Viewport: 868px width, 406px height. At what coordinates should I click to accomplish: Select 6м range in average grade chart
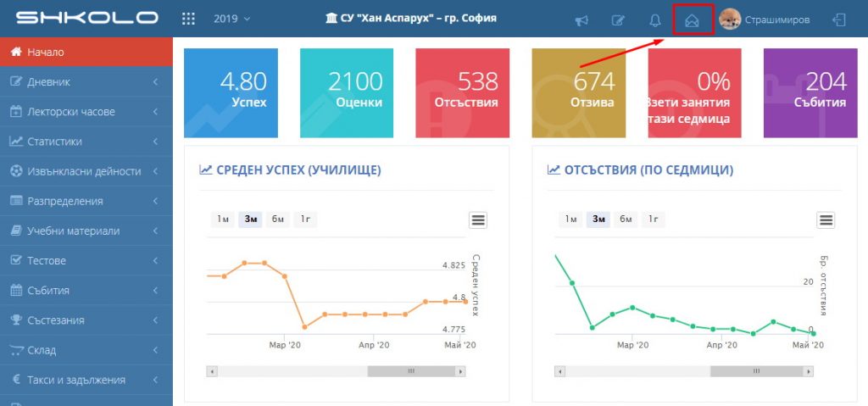277,220
